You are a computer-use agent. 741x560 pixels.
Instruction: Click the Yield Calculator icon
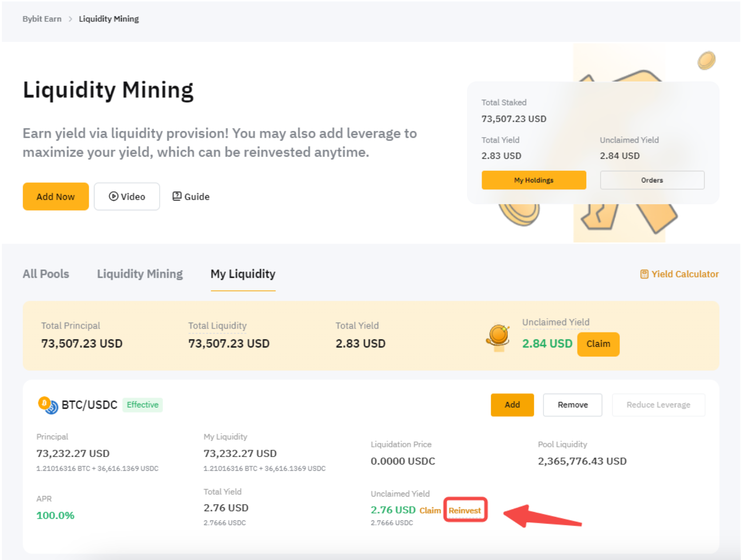(x=644, y=274)
